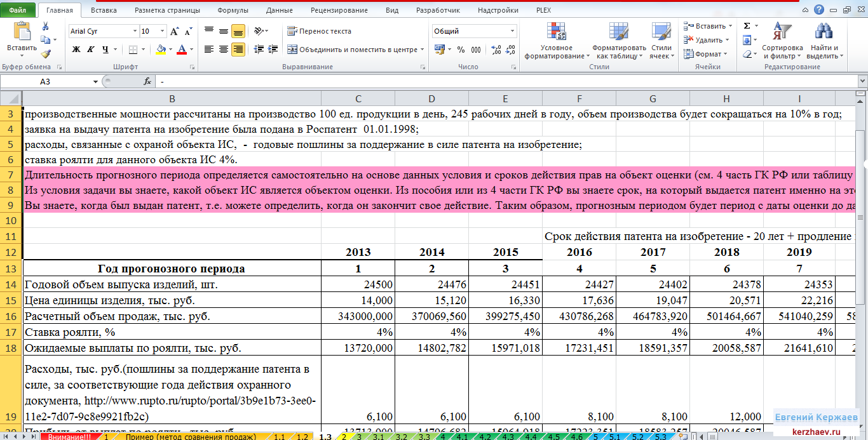Apply percent style format
The width and height of the screenshot is (868, 440).
coord(460,50)
